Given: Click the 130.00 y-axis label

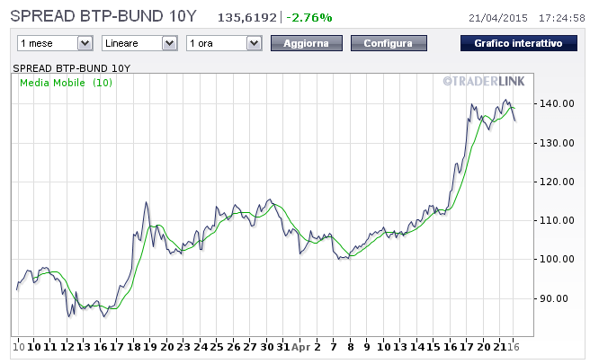Looking at the screenshot, I should [x=557, y=143].
